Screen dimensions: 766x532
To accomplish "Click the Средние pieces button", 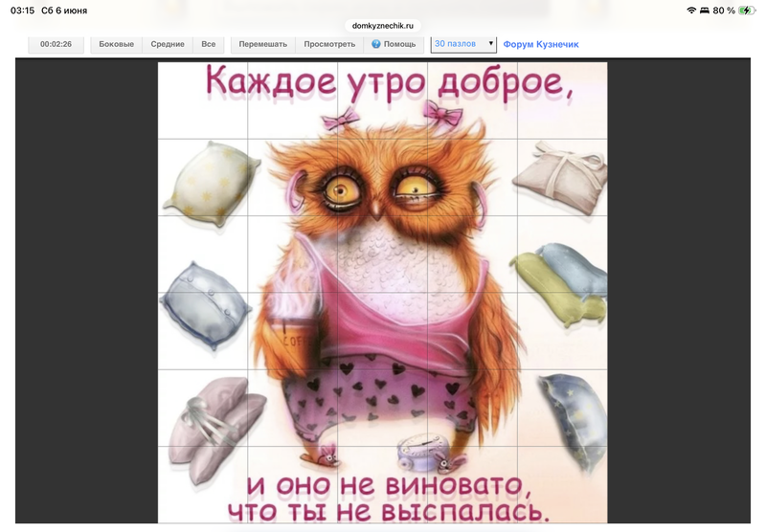I will 168,44.
